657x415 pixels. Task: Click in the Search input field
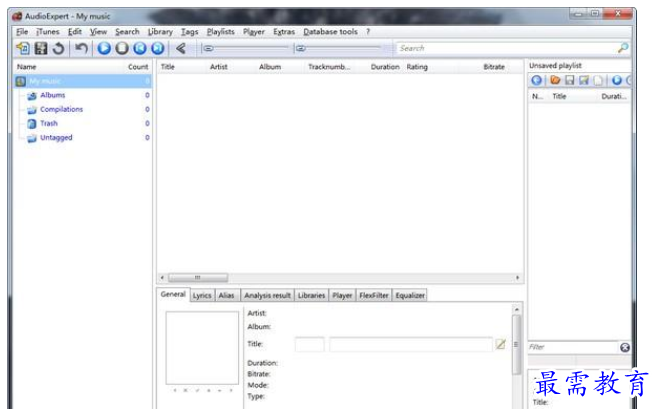click(507, 48)
